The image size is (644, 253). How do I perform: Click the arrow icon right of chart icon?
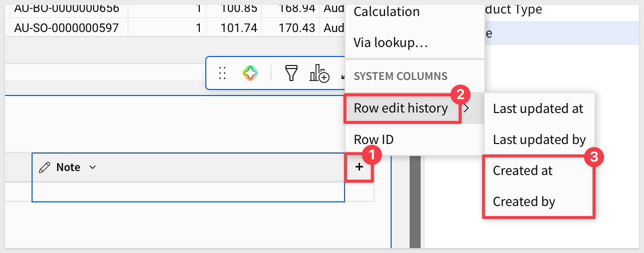[x=343, y=75]
